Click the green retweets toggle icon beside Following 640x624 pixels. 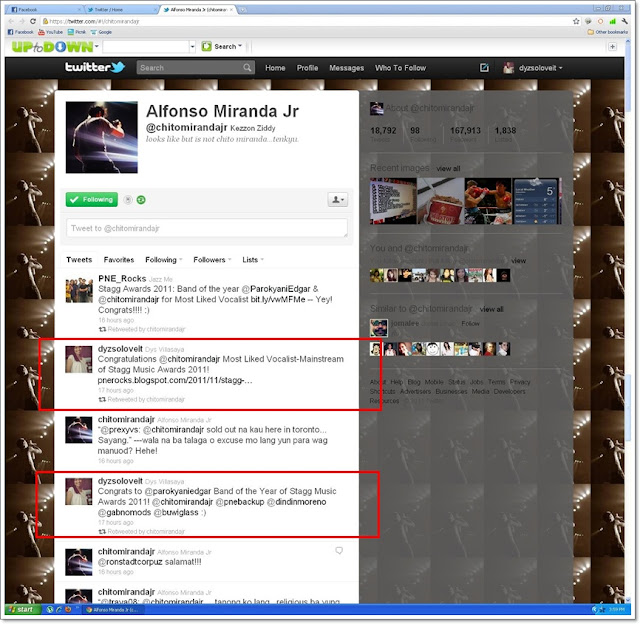(141, 200)
